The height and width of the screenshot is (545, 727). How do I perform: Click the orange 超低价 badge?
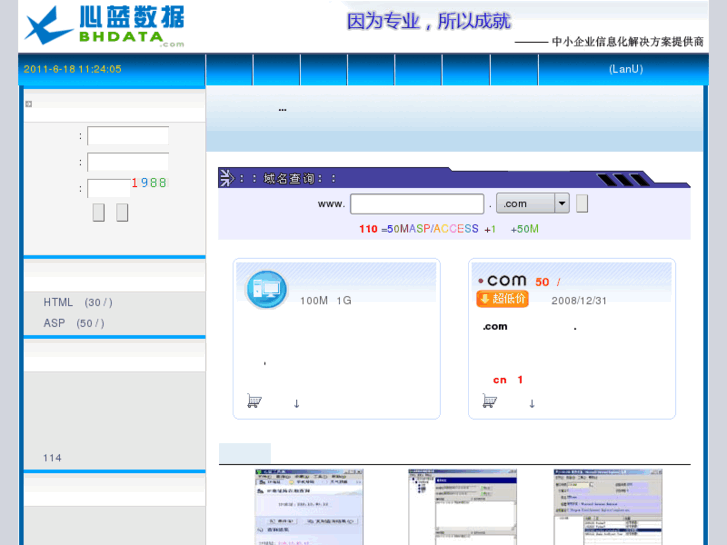pyautogui.click(x=503, y=299)
